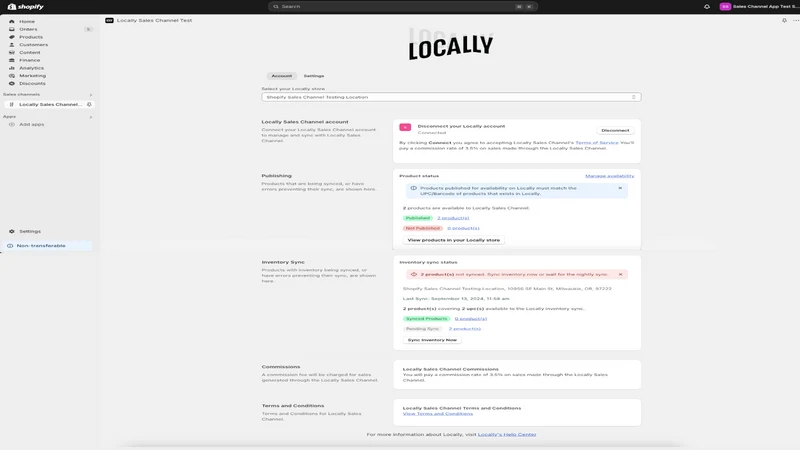This screenshot has width=800, height=450.
Task: Select Locally Sales Channel in sidebar
Action: click(50, 104)
